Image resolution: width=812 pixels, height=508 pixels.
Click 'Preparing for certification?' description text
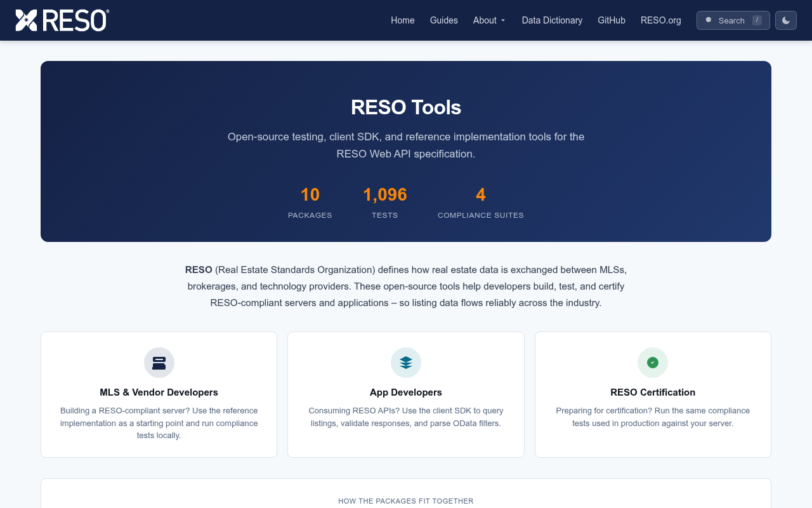(x=653, y=417)
